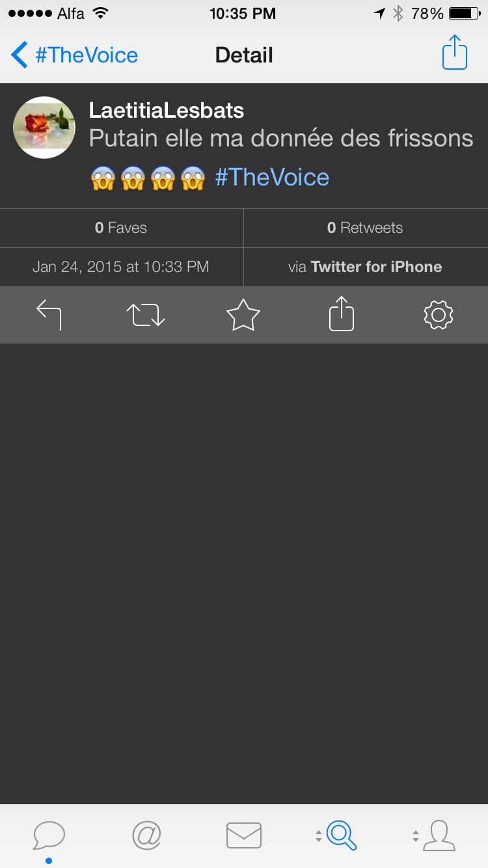Open the Direct Messages envelope tab
Viewport: 488px width, 868px height.
tap(244, 835)
